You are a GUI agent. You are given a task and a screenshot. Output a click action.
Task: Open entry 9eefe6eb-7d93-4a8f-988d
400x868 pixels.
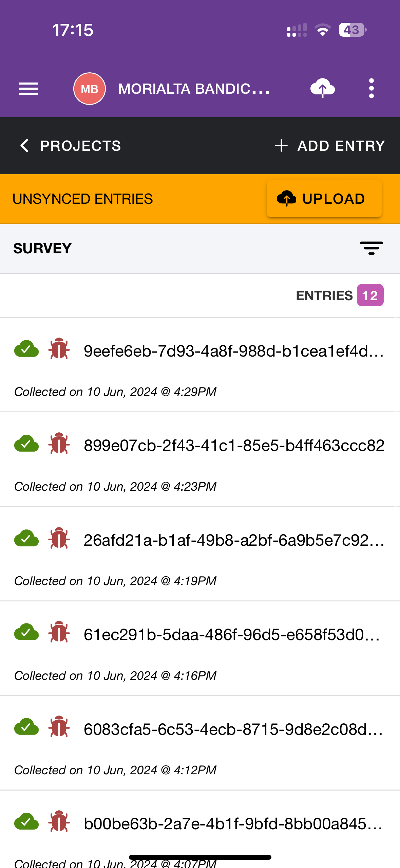[233, 351]
